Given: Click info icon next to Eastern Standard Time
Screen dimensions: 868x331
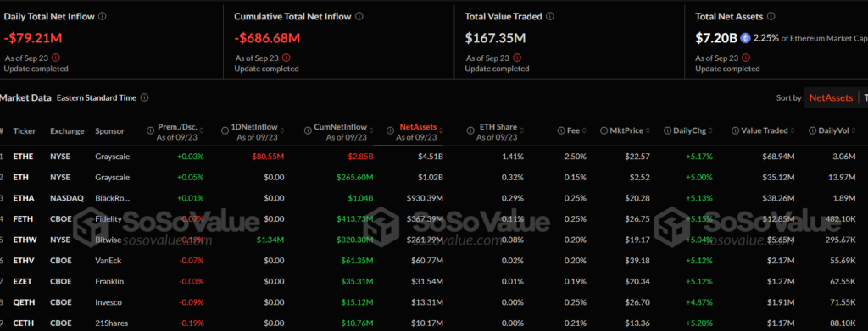Looking at the screenshot, I should (144, 98).
